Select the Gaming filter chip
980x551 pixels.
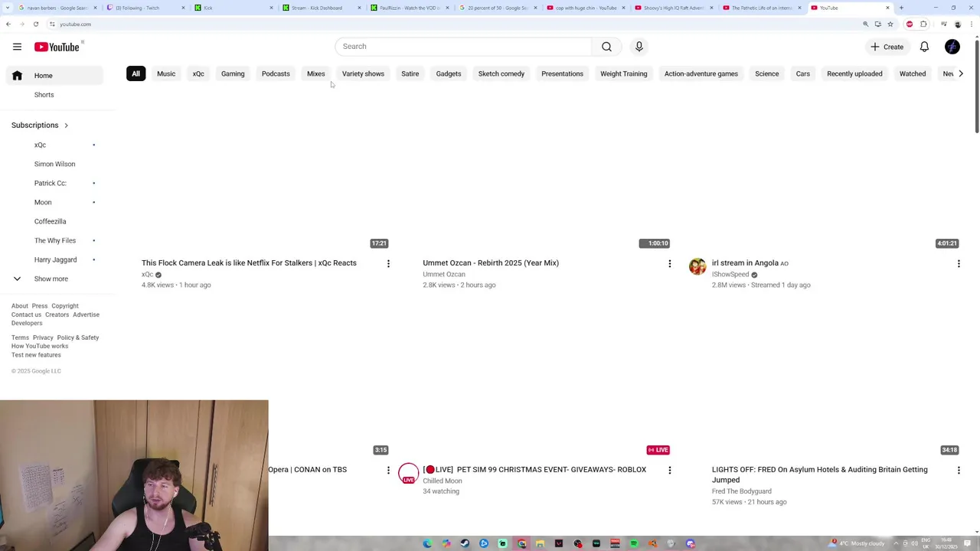(233, 74)
